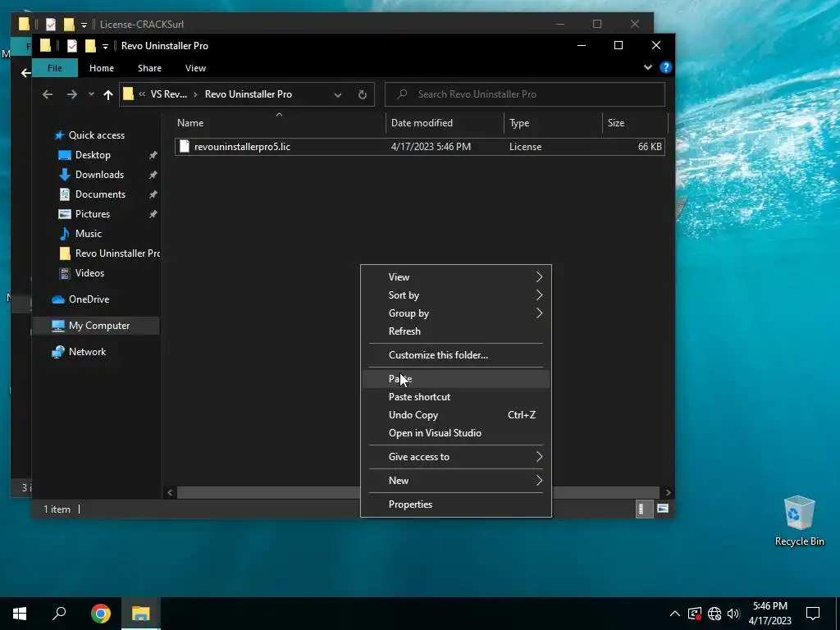Go up one folder level with the Up arrow
Screen dimensions: 840x630
[108, 94]
